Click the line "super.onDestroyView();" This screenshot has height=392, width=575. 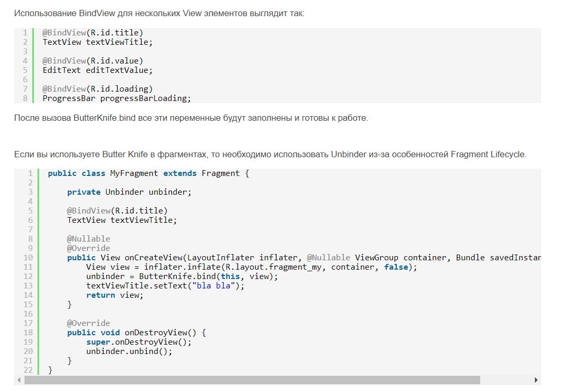coord(139,343)
